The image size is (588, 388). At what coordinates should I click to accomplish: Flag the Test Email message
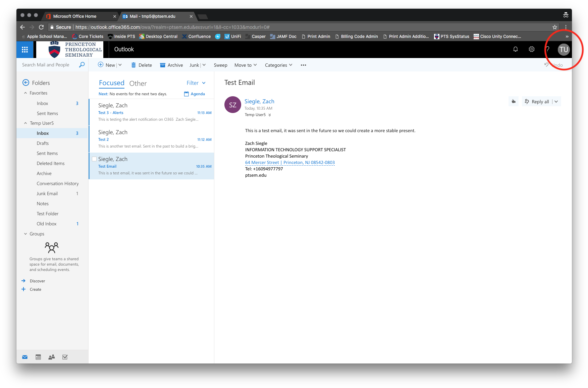pos(513,101)
